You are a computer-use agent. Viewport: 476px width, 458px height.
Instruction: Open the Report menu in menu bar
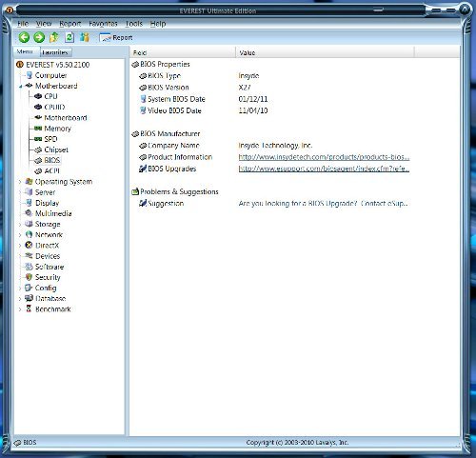pyautogui.click(x=70, y=24)
